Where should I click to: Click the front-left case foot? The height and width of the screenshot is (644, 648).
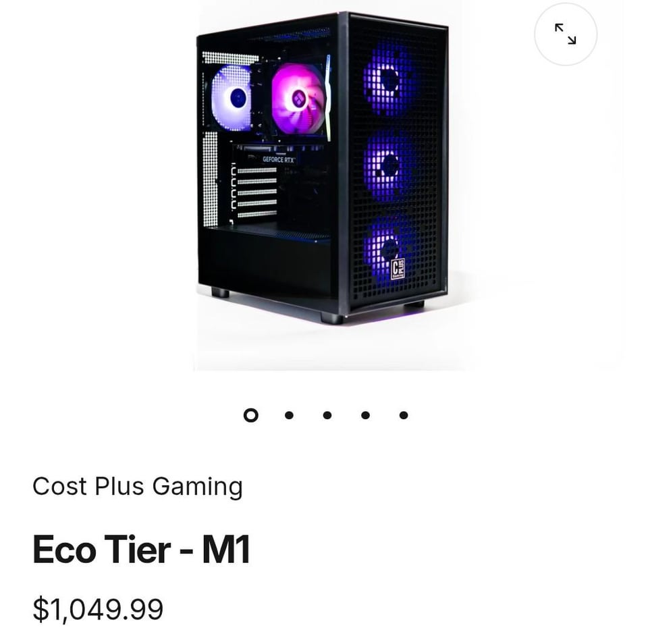pos(220,293)
